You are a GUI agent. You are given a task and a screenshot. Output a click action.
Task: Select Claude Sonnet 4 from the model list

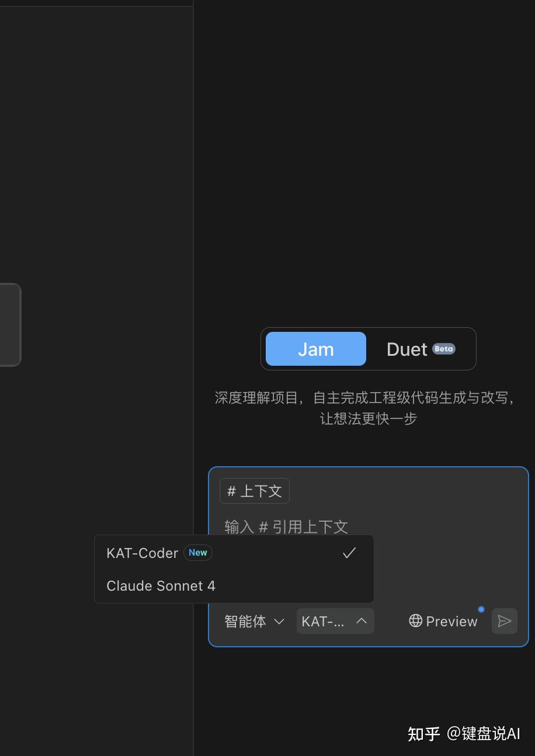(x=161, y=585)
